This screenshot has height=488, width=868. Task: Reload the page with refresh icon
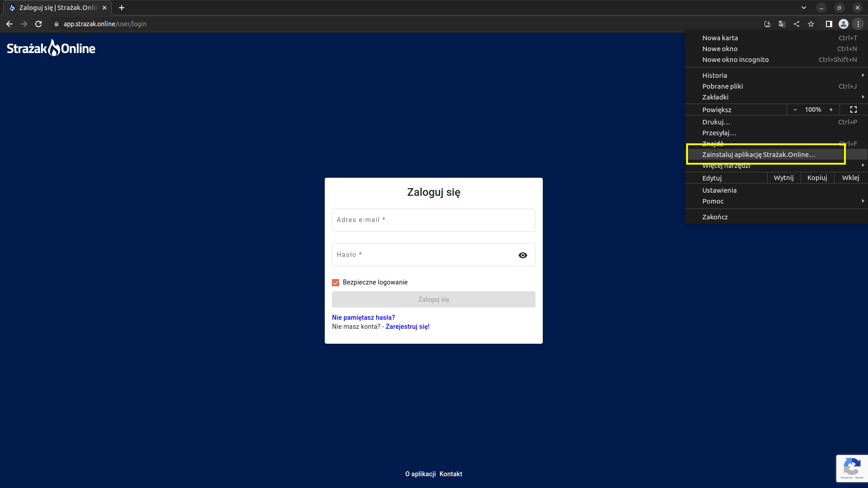coord(38,24)
